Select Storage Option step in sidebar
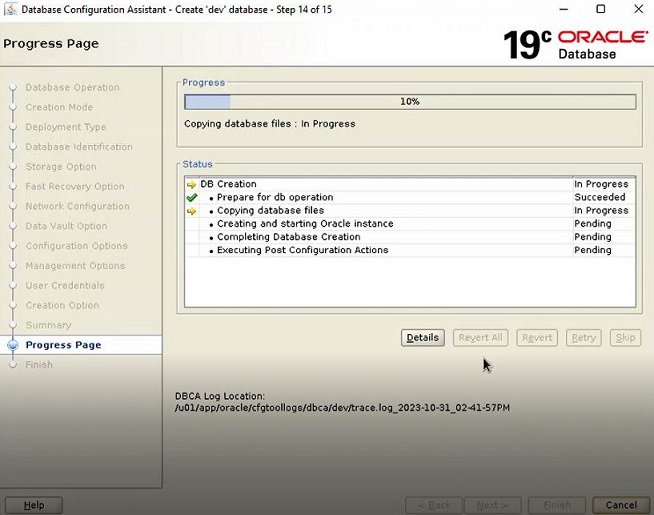The image size is (654, 515). coord(61,167)
